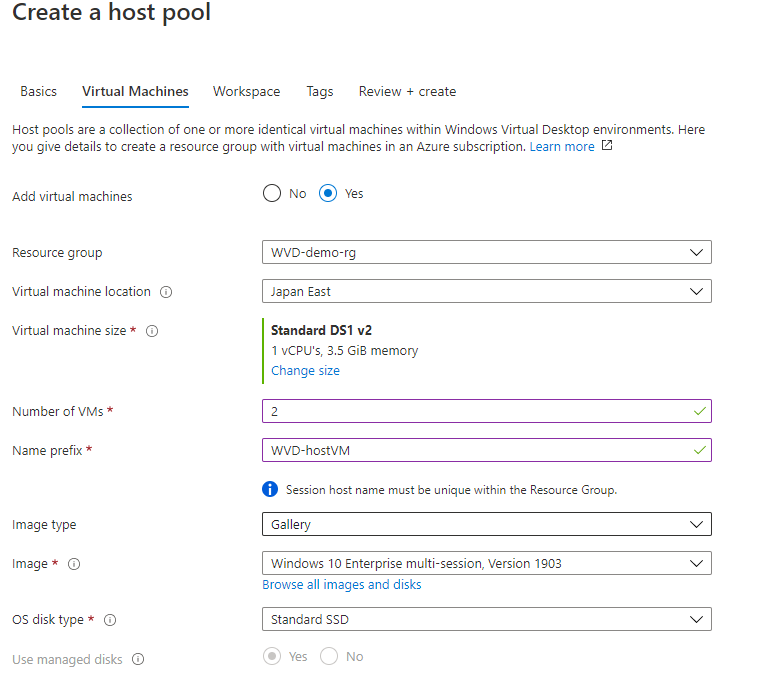Screen dimensions: 761x685
Task: Click info icon next to OS disk type
Action: click(110, 620)
